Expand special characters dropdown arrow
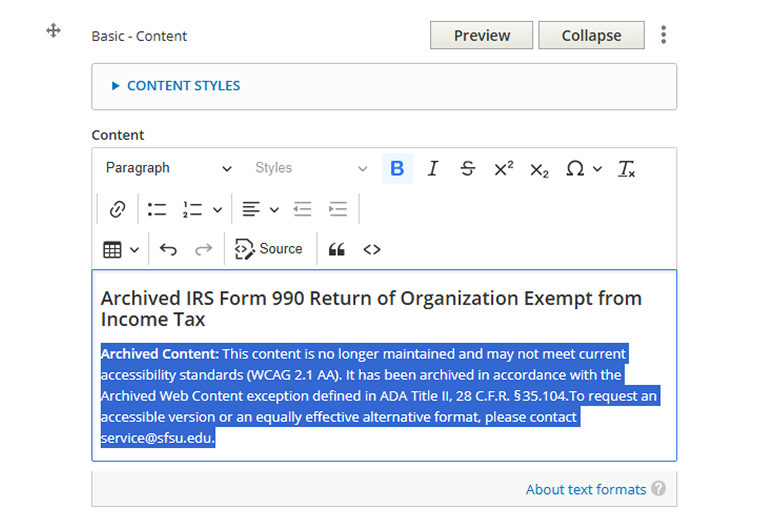The width and height of the screenshot is (761, 531). (597, 169)
